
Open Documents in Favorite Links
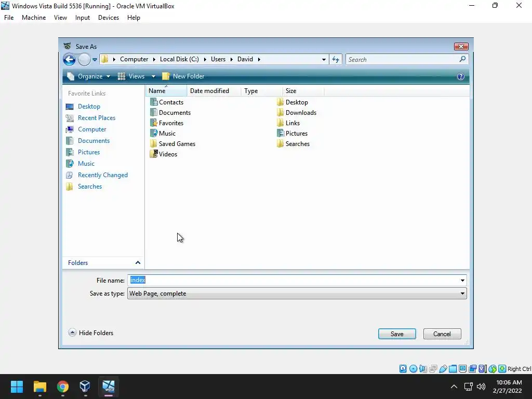(x=94, y=141)
